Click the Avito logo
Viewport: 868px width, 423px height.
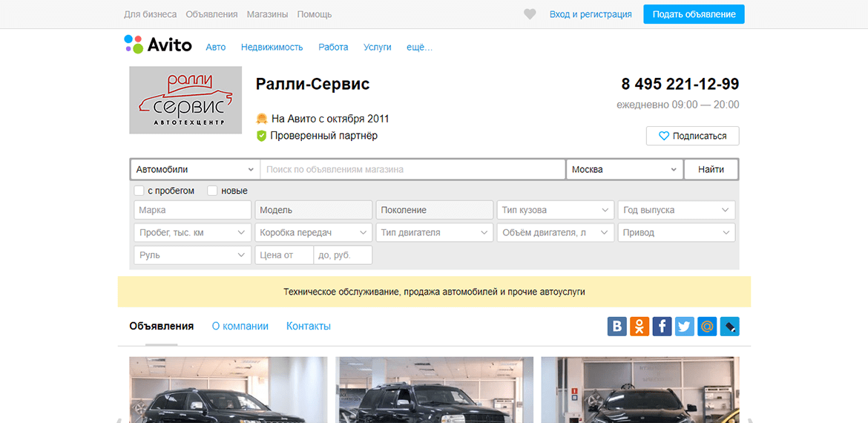[158, 45]
